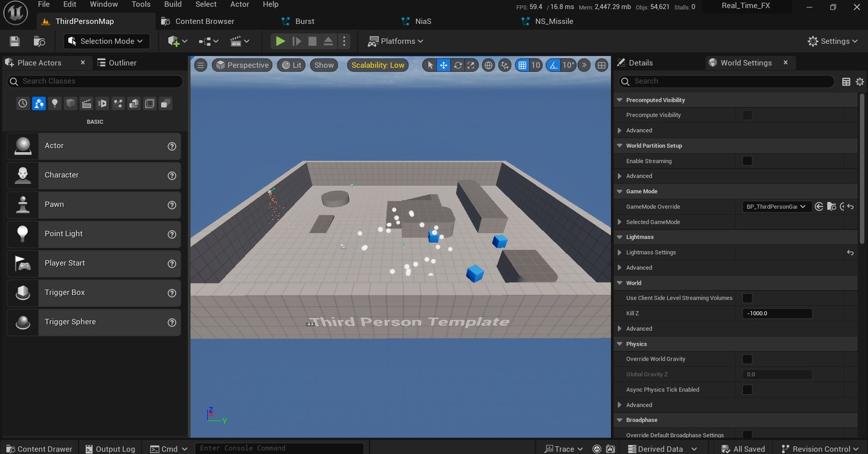This screenshot has width=868, height=454.
Task: Open GameMode Override class dropdown
Action: coord(776,207)
